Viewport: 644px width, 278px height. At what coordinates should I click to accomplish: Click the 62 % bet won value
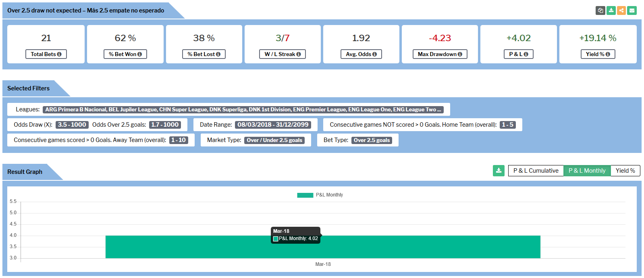[x=125, y=38]
